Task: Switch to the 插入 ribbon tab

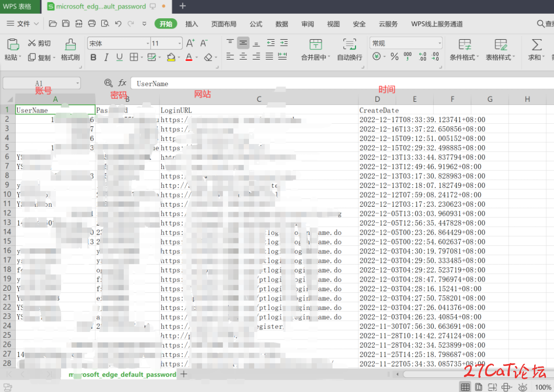Action: click(x=191, y=24)
